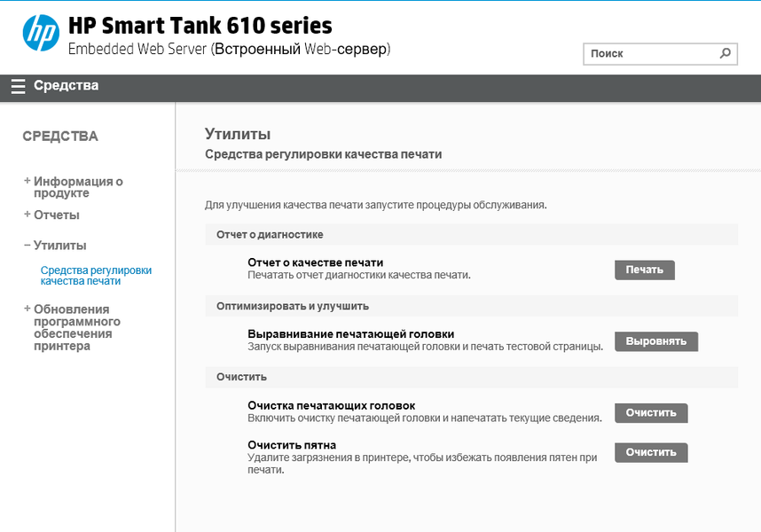Expand the Информация о продукте section

pos(27,181)
